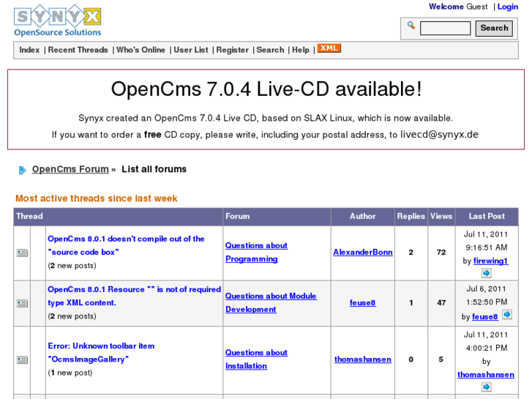Open thread 'OpenCms 8.0.1 doesn't compile out of the source code box'
The image size is (532, 399).
126,245
